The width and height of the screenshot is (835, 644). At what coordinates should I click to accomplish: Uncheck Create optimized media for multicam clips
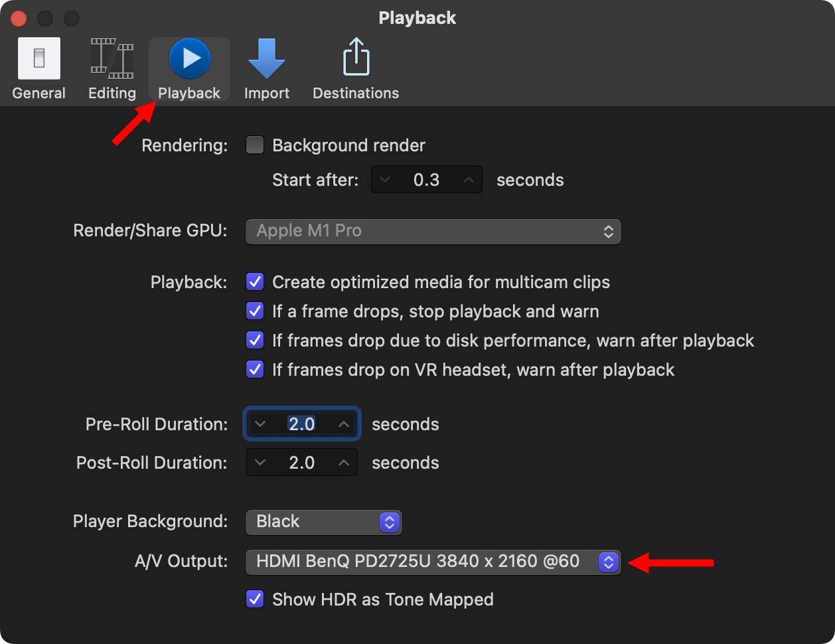click(x=255, y=282)
